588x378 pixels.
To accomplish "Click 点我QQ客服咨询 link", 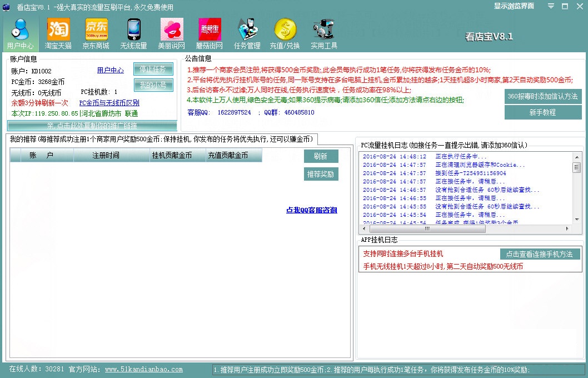I will click(x=311, y=210).
